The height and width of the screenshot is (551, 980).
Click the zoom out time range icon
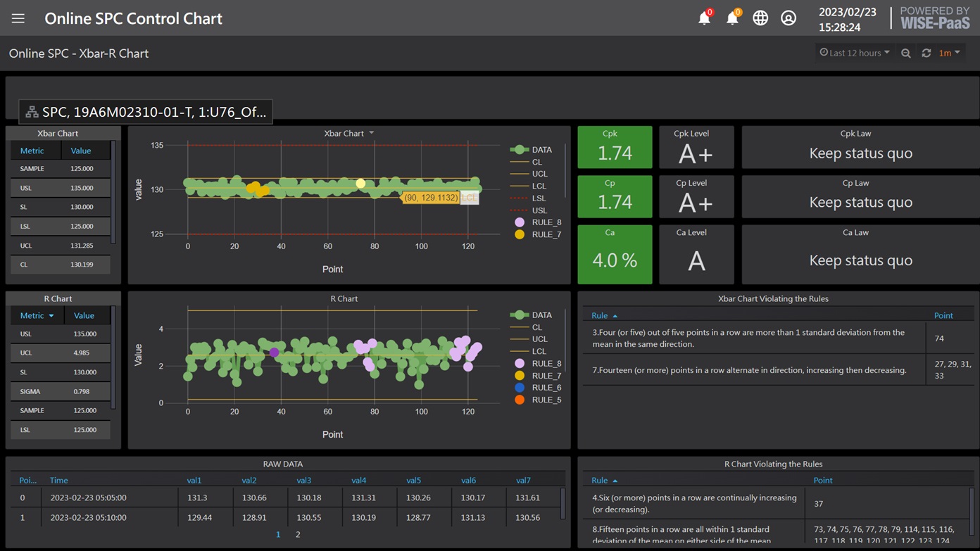[x=906, y=53]
